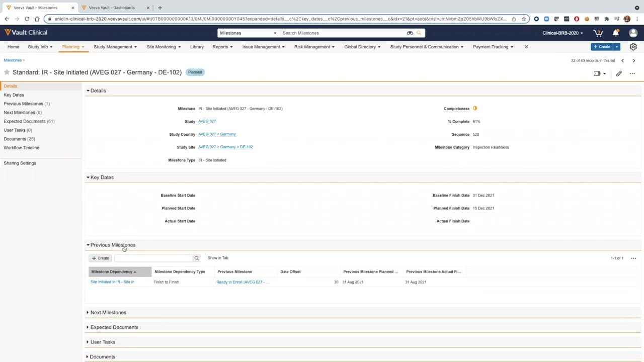Click the edit pencil icon

tap(619, 73)
